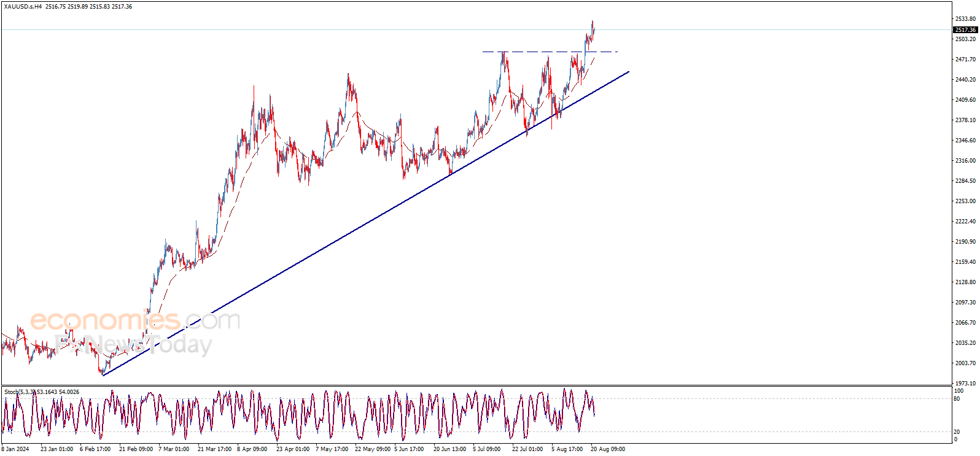Click the 8 Jan 2024 date label
Screen dimensions: 980x456
coord(15,449)
